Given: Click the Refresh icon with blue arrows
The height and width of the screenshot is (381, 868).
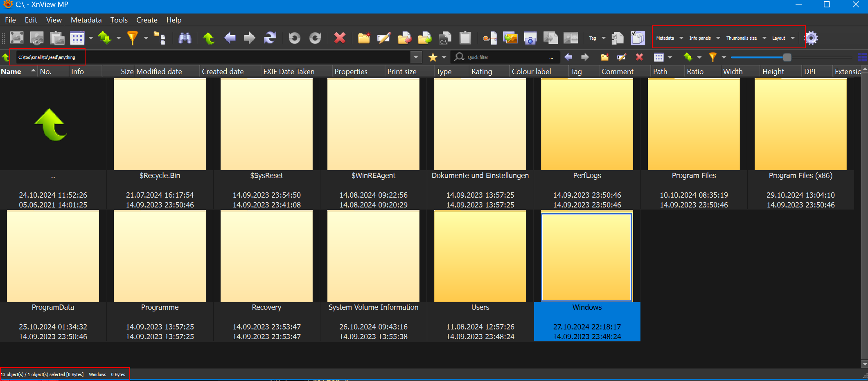Looking at the screenshot, I should 270,38.
